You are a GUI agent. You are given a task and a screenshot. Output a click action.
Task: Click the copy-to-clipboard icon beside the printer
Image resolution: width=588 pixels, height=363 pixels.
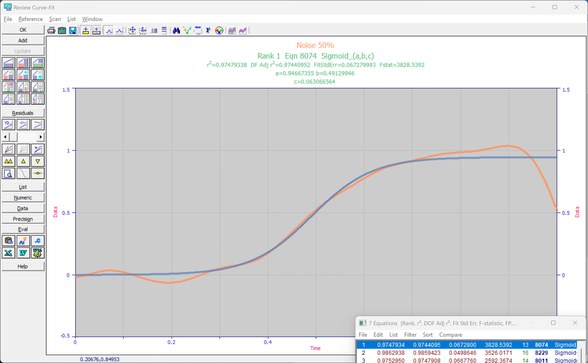[x=62, y=30]
